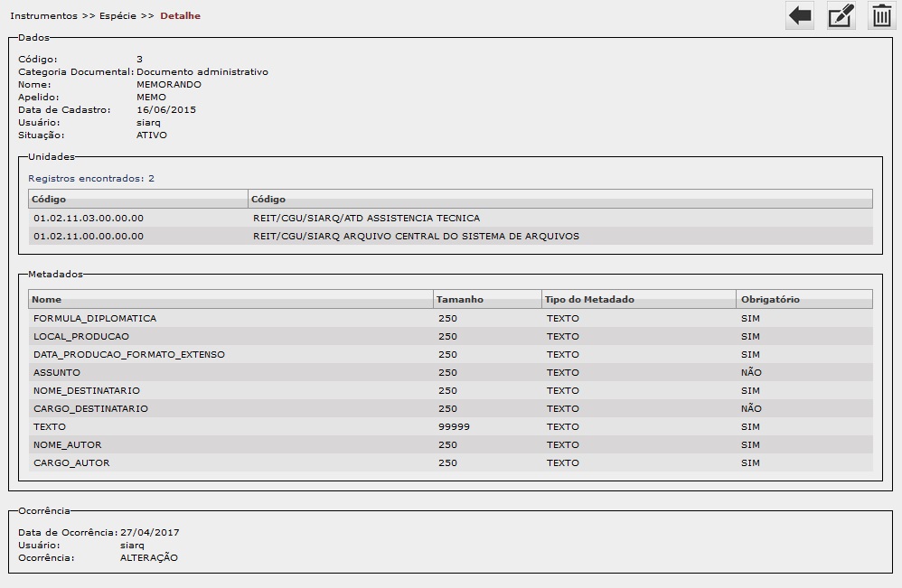Go to Instrumentos breadcrumb
902x588 pixels.
(43, 16)
